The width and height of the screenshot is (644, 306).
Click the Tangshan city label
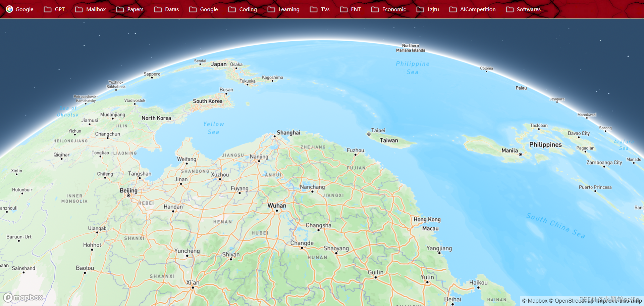coord(140,174)
